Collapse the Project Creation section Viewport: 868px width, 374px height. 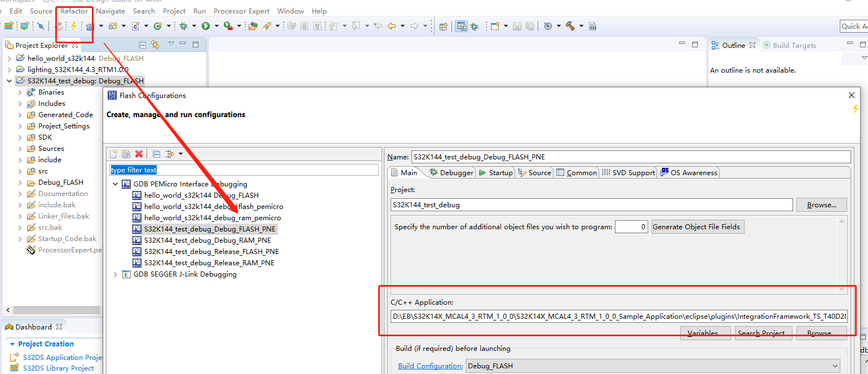(12, 344)
